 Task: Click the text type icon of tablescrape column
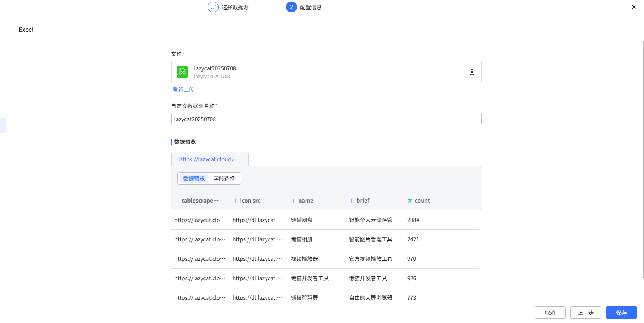click(x=177, y=201)
